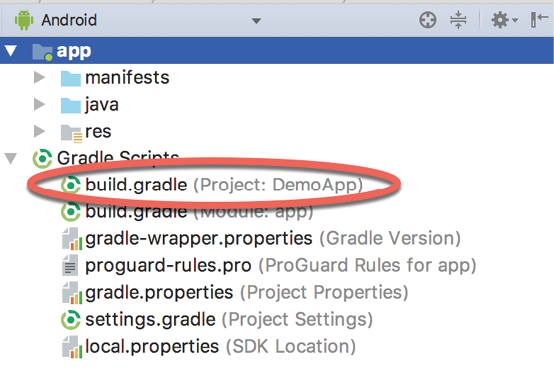This screenshot has height=374, width=554.
Task: Expand the manifests folder
Action: (39, 77)
